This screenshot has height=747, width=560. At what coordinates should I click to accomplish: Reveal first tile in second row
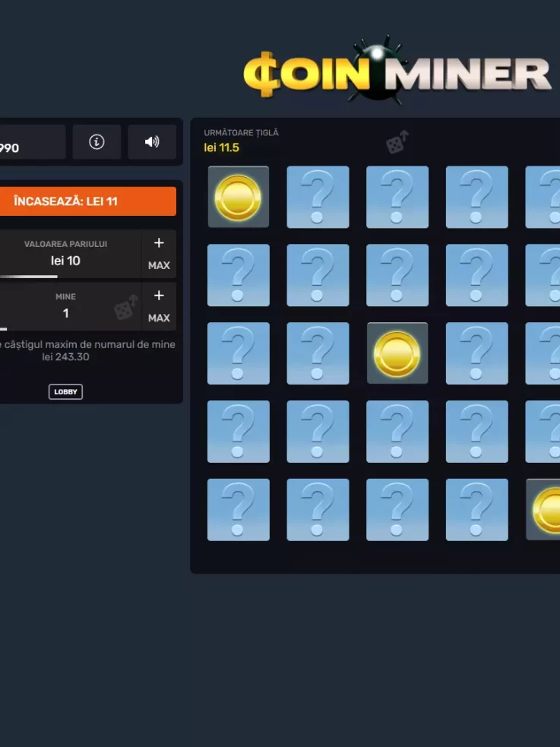238,275
